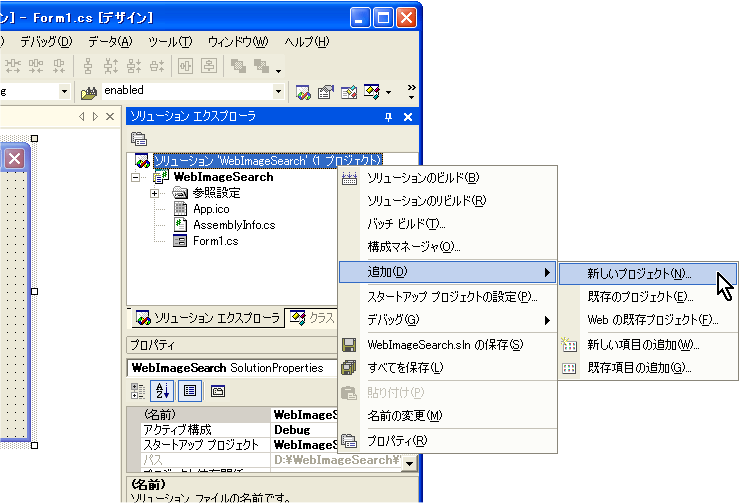Click the Toolbox toolbar icon

349,92
